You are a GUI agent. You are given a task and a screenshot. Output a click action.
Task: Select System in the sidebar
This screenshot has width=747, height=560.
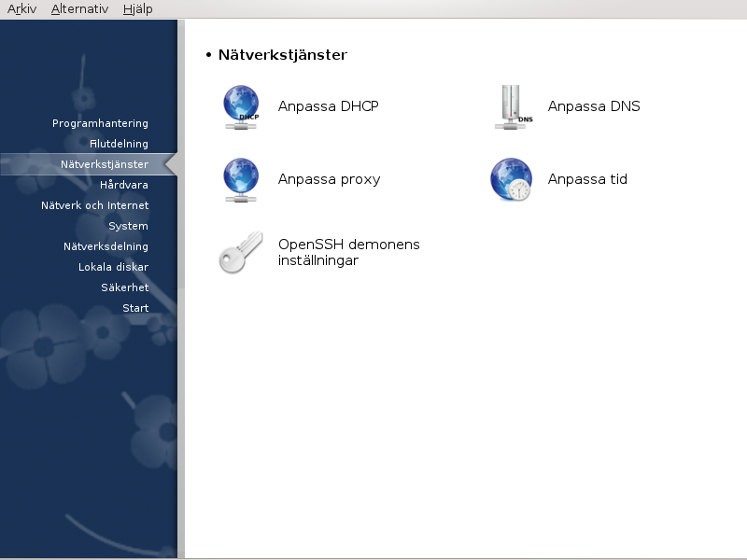coord(128,226)
